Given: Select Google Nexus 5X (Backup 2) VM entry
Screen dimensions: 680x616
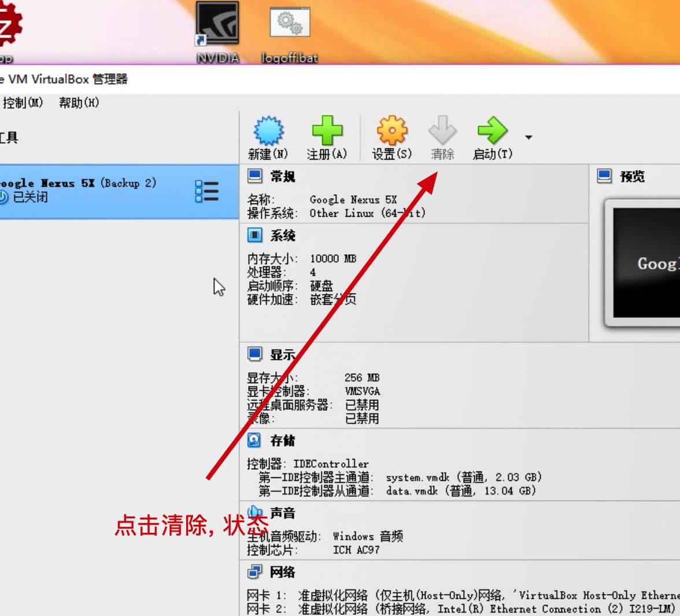Looking at the screenshot, I should coord(119,191).
